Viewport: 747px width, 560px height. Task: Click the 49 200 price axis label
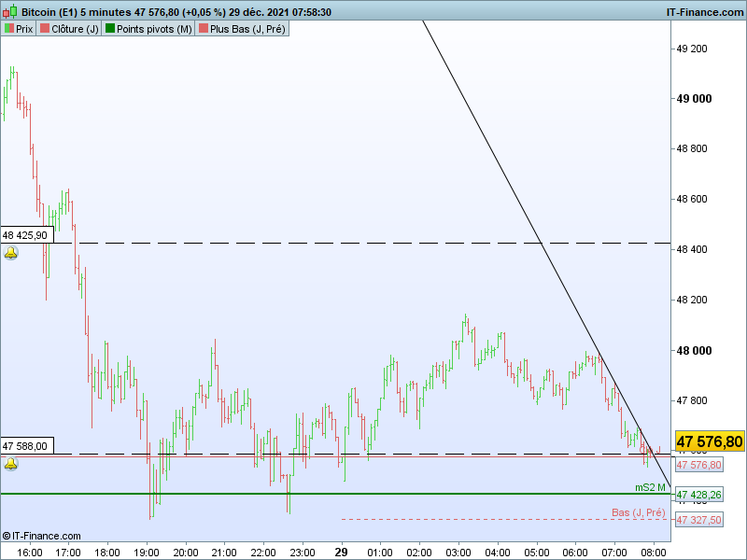pos(692,49)
